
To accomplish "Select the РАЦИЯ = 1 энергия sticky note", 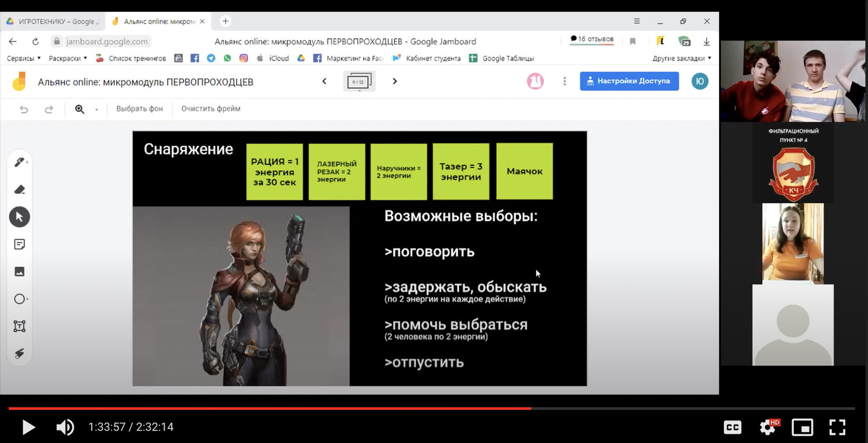I will coord(274,171).
